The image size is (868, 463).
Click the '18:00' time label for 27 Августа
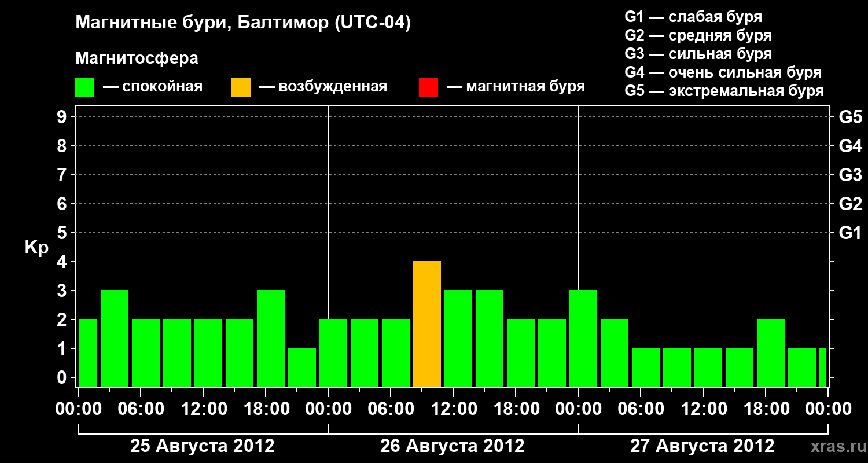[766, 409]
